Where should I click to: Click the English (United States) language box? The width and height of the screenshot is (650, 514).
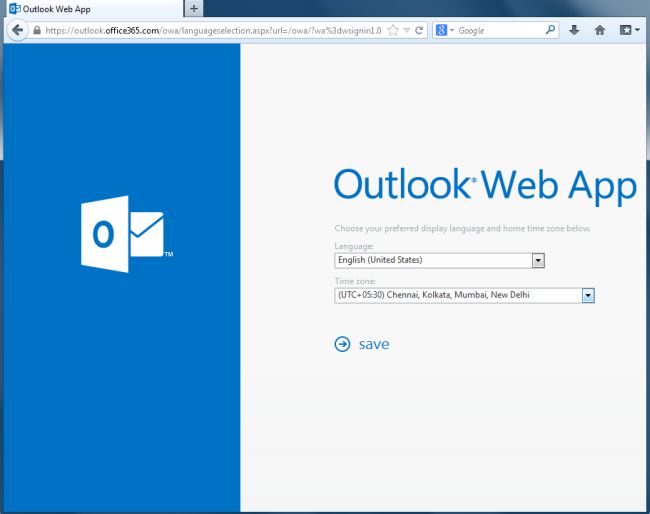pos(439,260)
